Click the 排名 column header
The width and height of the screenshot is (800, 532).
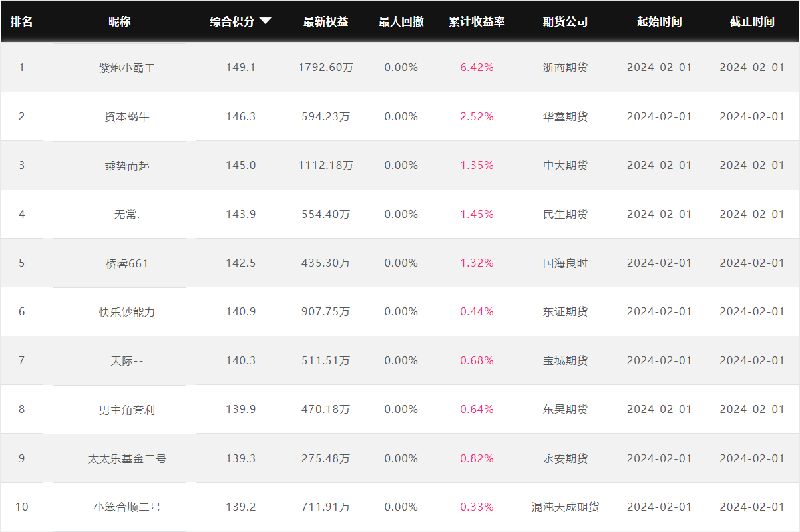pos(21,21)
